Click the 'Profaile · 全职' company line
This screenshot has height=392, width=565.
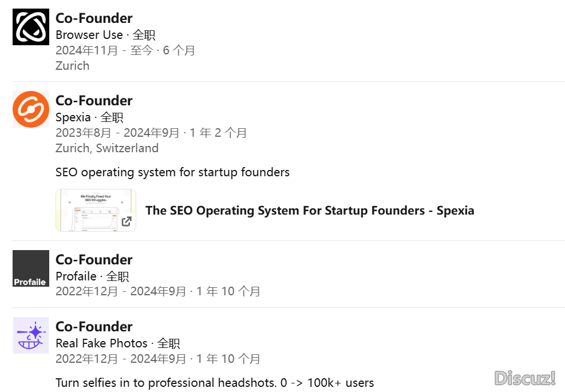coord(92,276)
